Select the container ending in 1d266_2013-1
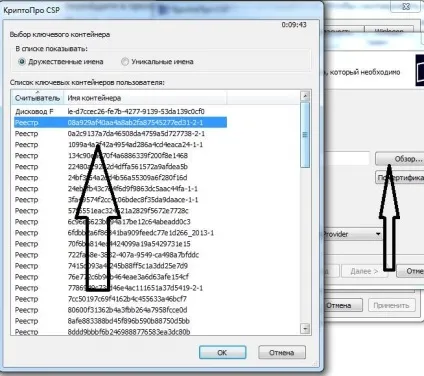This screenshot has width=424, height=376. 120,233
